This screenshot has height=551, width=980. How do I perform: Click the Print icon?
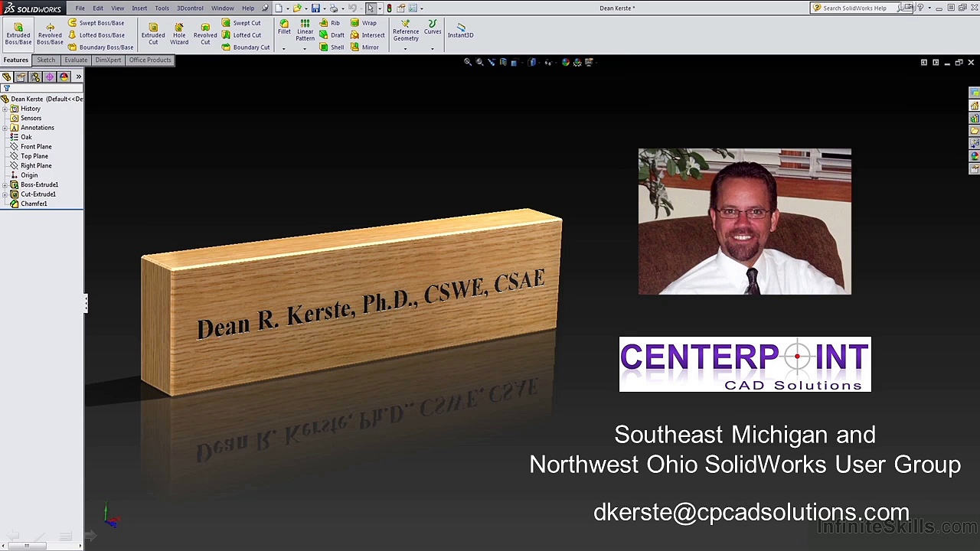pyautogui.click(x=333, y=8)
